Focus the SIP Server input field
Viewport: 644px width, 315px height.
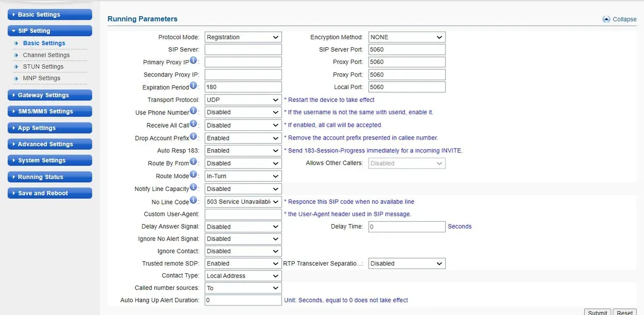pos(243,49)
